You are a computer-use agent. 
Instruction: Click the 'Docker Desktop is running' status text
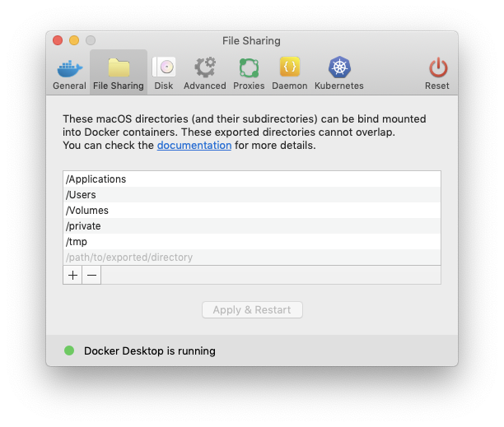150,351
